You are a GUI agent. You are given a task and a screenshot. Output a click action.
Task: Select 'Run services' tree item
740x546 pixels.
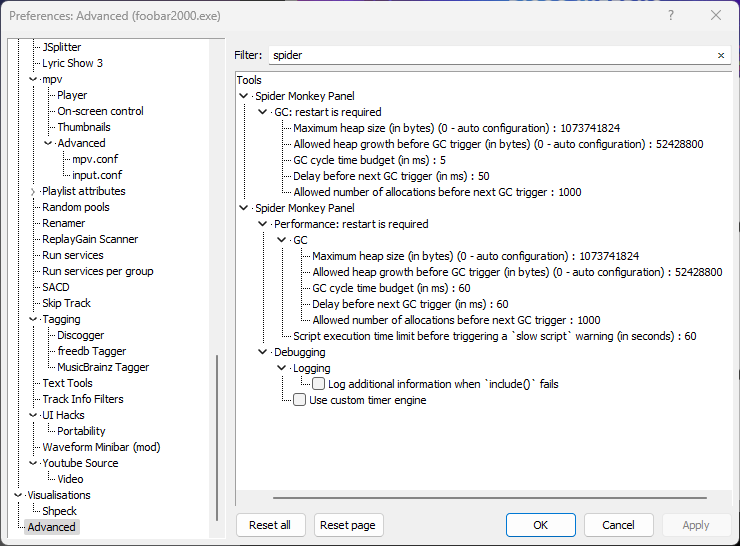click(x=73, y=255)
